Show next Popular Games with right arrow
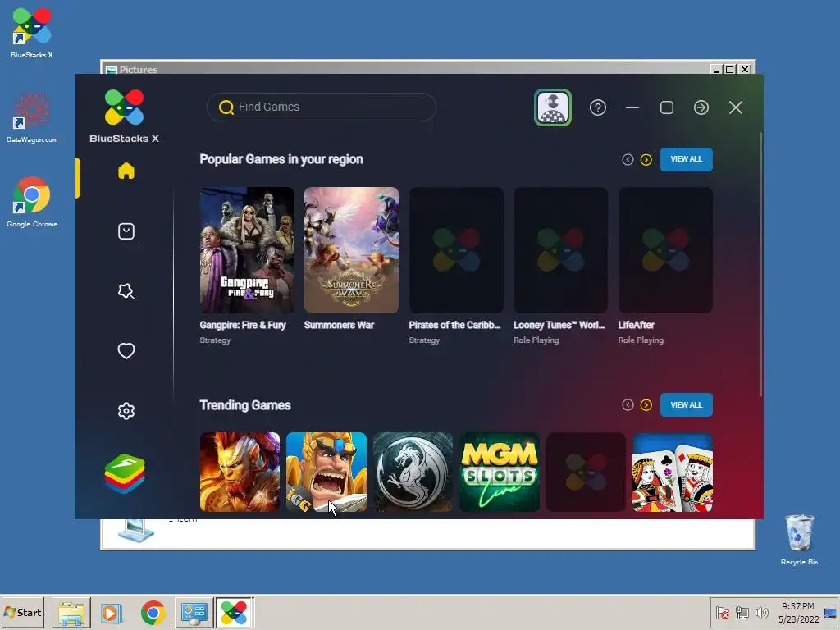Viewport: 840px width, 630px height. pos(646,160)
